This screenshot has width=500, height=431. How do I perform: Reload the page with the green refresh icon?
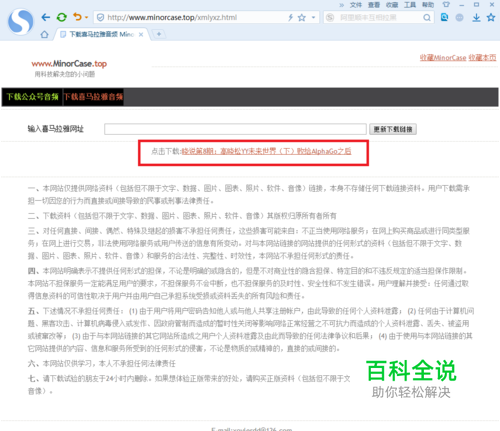tap(62, 17)
